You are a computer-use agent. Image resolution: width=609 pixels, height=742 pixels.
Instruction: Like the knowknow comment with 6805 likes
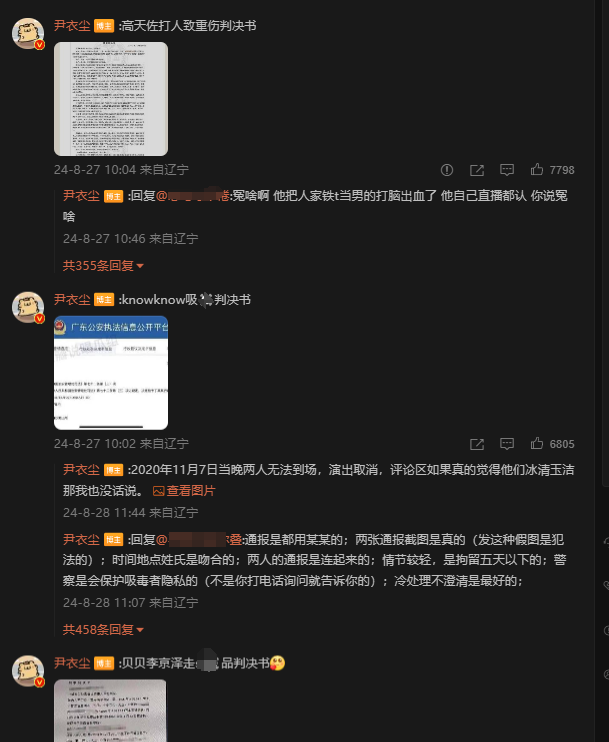[x=537, y=443]
